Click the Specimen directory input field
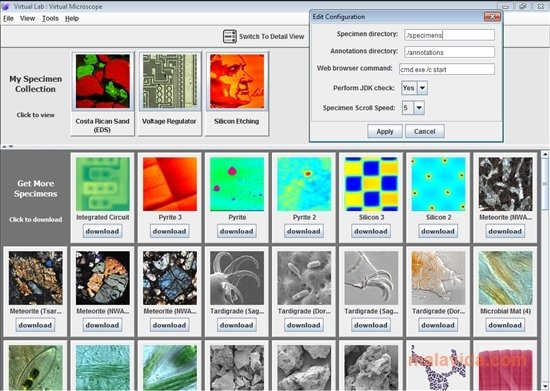 (449, 35)
